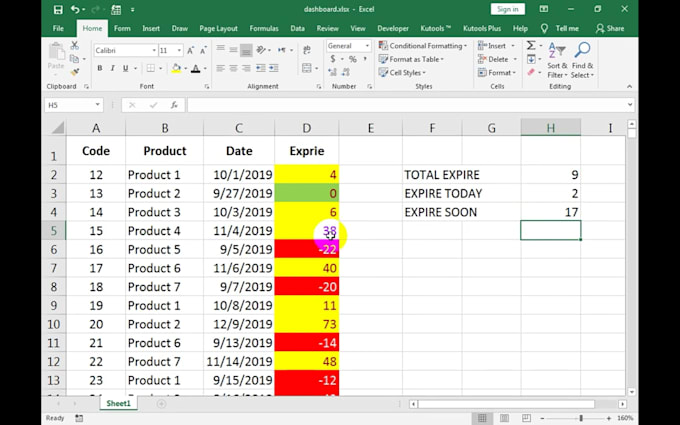Increase the indent in Alignment group
The width and height of the screenshot is (680, 425).
274,68
